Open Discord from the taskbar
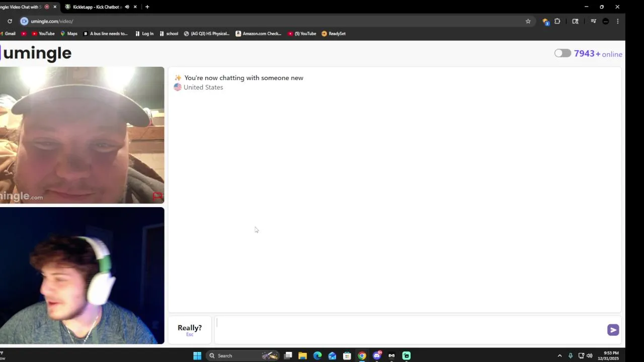 point(377,355)
